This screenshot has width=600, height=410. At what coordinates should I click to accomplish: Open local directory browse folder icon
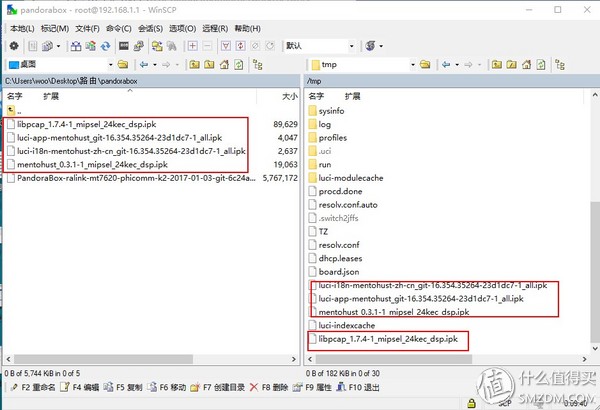123,65
